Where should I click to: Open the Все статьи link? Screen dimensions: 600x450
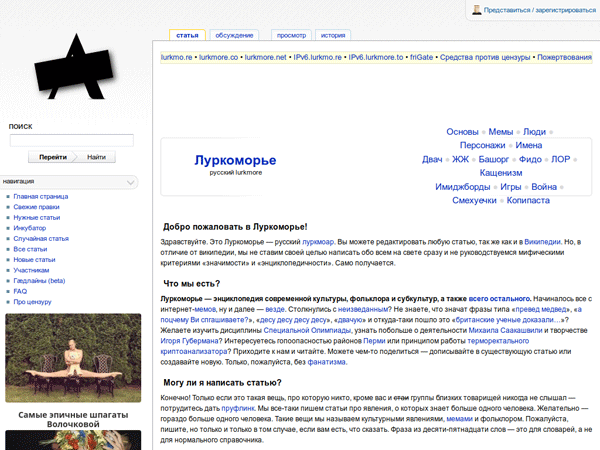click(30, 249)
